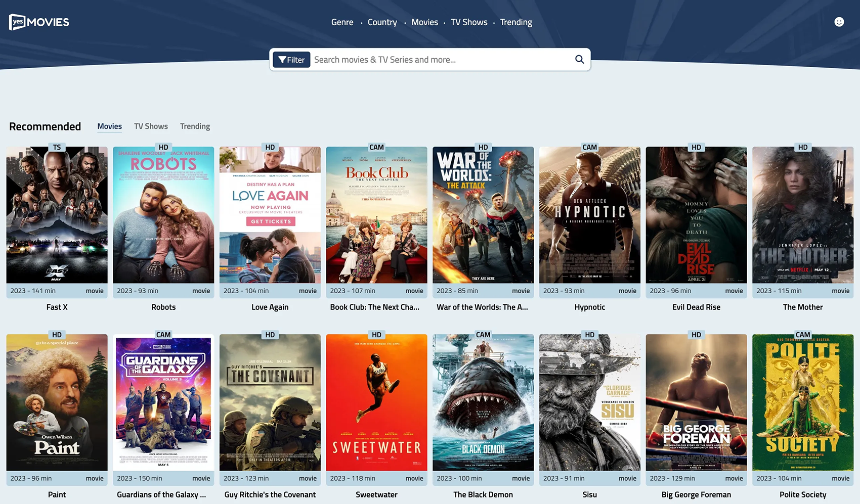The height and width of the screenshot is (504, 860).
Task: Click the "2023 - 85 min" text
Action: pos(457,291)
